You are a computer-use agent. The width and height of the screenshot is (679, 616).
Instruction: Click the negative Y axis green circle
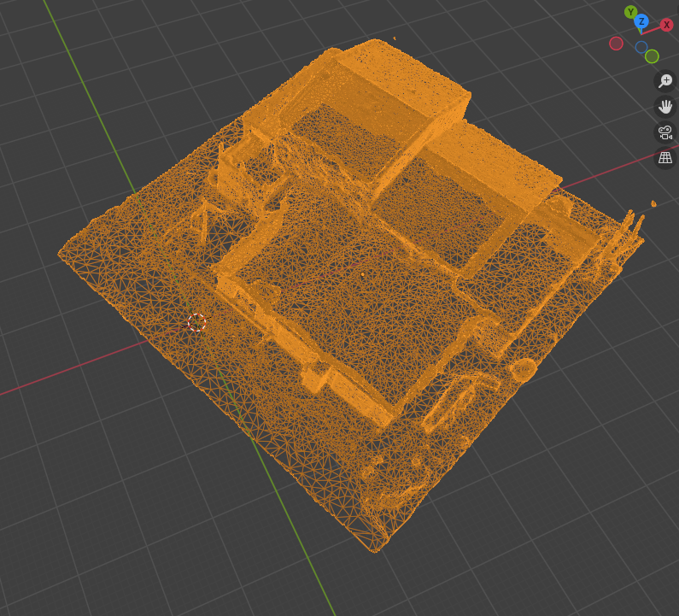click(x=652, y=56)
